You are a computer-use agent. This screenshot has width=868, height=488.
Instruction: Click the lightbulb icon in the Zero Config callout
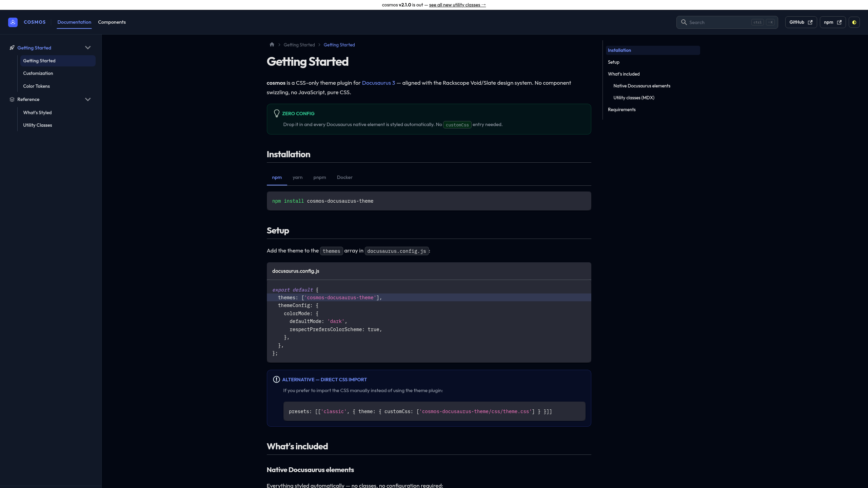[x=277, y=113]
